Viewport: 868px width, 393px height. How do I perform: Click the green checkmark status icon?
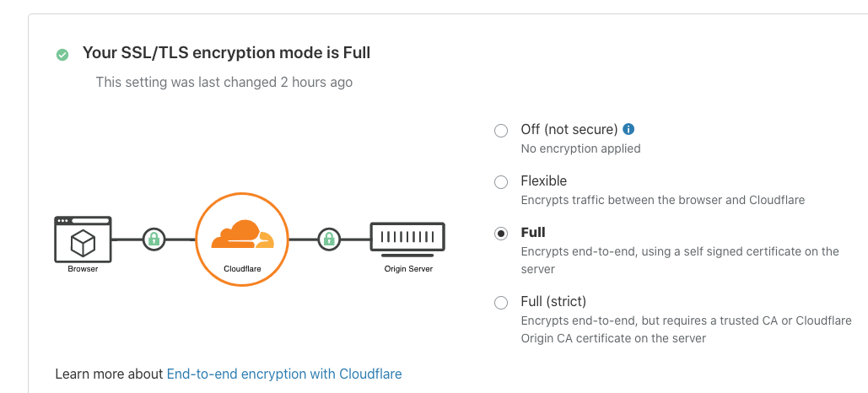[62, 55]
